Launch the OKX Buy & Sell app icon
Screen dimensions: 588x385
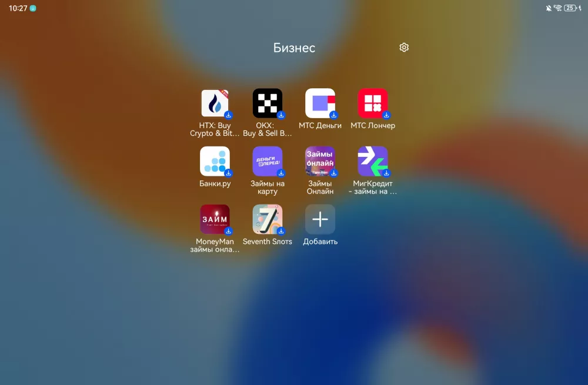click(x=268, y=103)
